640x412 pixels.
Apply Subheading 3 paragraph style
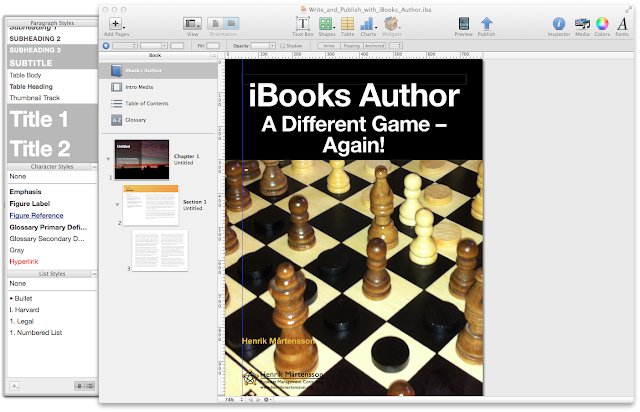tap(52, 50)
